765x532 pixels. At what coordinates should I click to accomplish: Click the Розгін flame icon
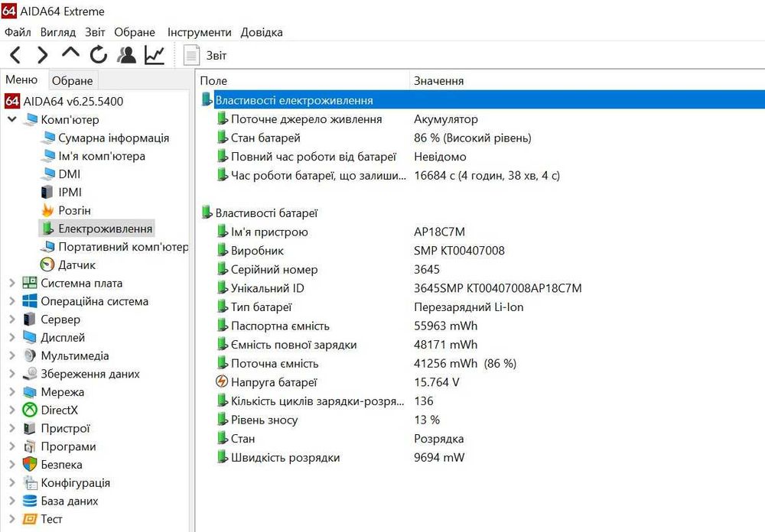tap(47, 210)
